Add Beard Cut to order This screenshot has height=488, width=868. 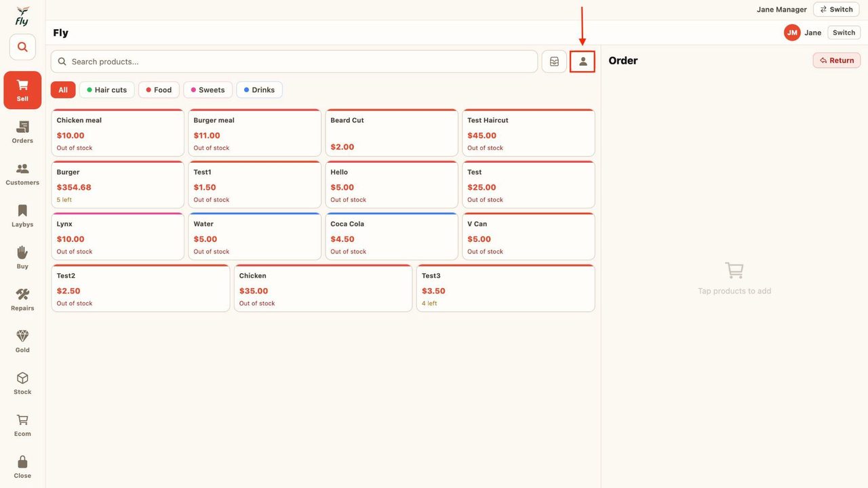click(x=392, y=133)
